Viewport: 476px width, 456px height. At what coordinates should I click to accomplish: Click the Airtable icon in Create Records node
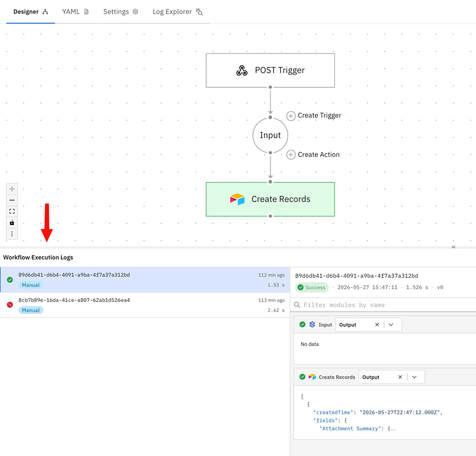coord(237,199)
